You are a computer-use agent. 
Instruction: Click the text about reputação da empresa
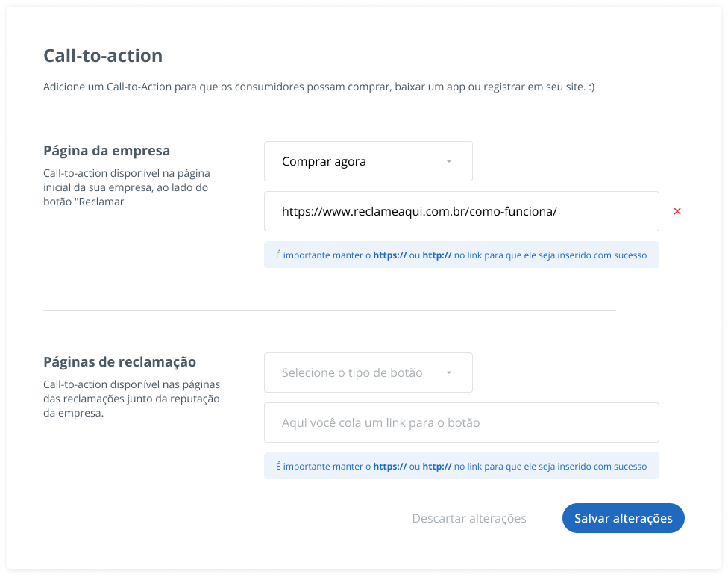pyautogui.click(x=131, y=399)
